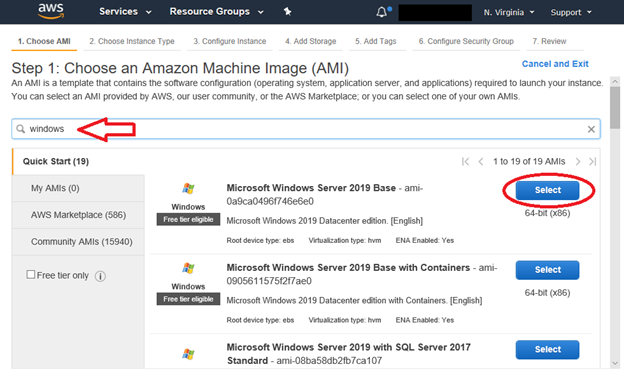The image size is (624, 369).
Task: Open AWS Marketplace (586) category
Action: [x=78, y=215]
